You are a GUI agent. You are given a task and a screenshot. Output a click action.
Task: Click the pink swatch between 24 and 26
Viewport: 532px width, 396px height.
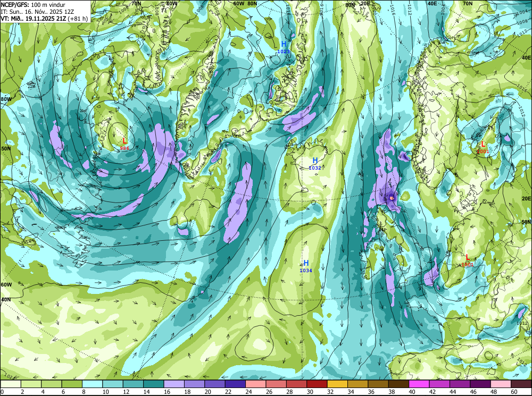[256, 384]
